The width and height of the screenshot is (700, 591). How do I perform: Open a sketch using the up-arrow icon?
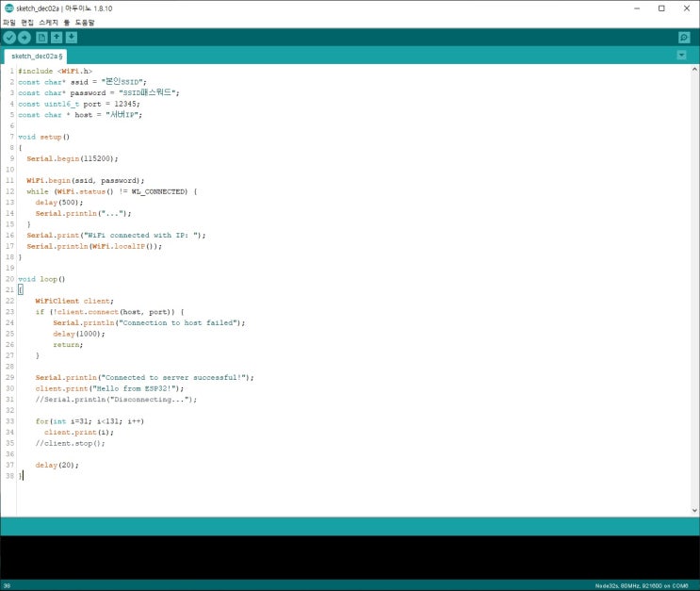[x=57, y=37]
